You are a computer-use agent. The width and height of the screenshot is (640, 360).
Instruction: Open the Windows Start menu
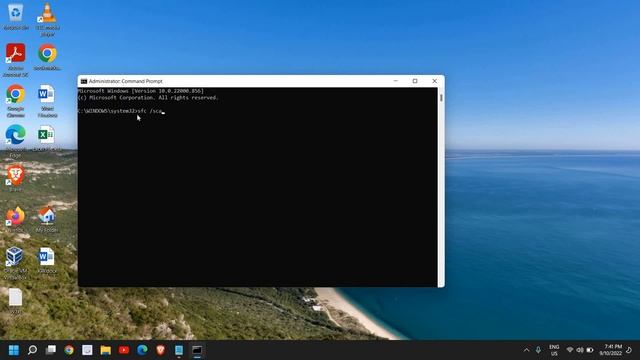tap(14, 350)
